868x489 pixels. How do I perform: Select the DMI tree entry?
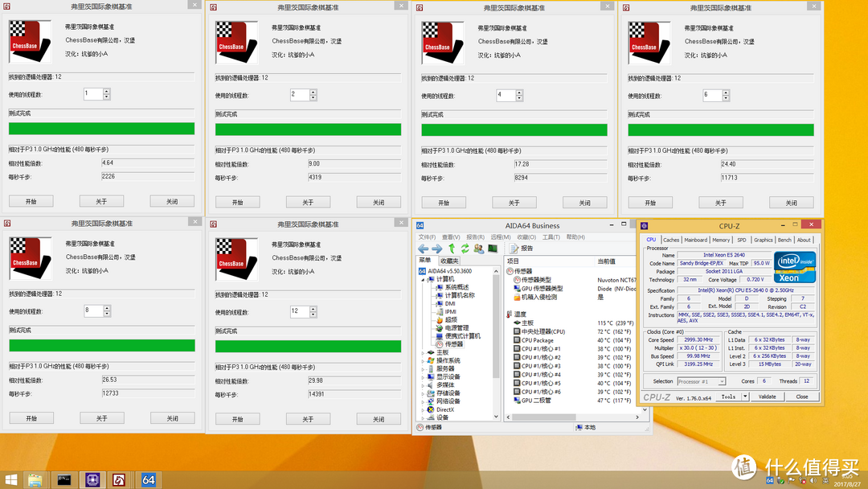(449, 303)
